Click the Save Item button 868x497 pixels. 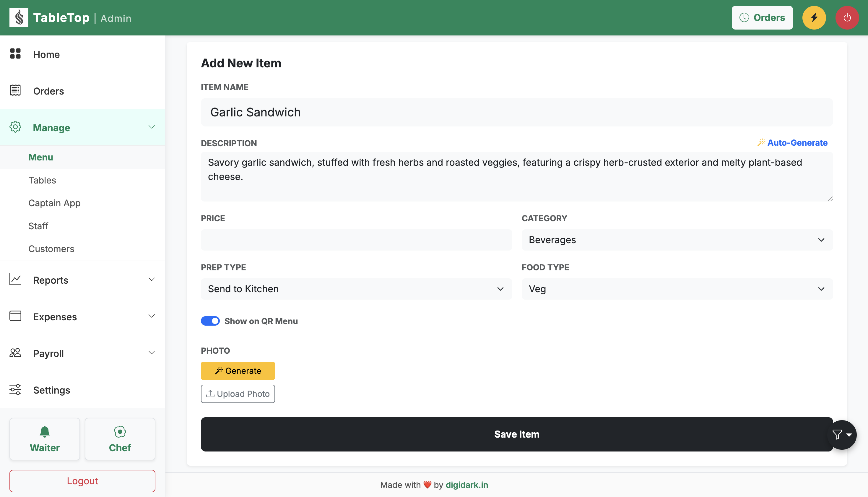tap(516, 434)
